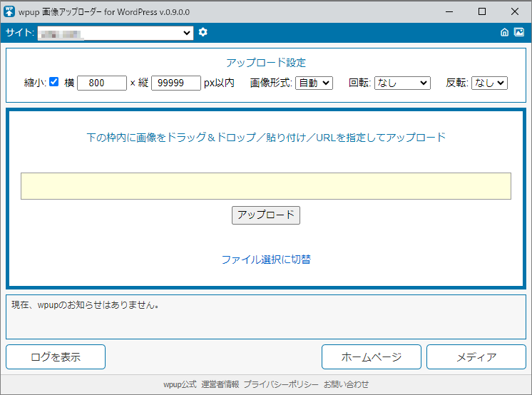532x395 pixels.
Task: Click the yellow image drop area
Action: pos(265,186)
